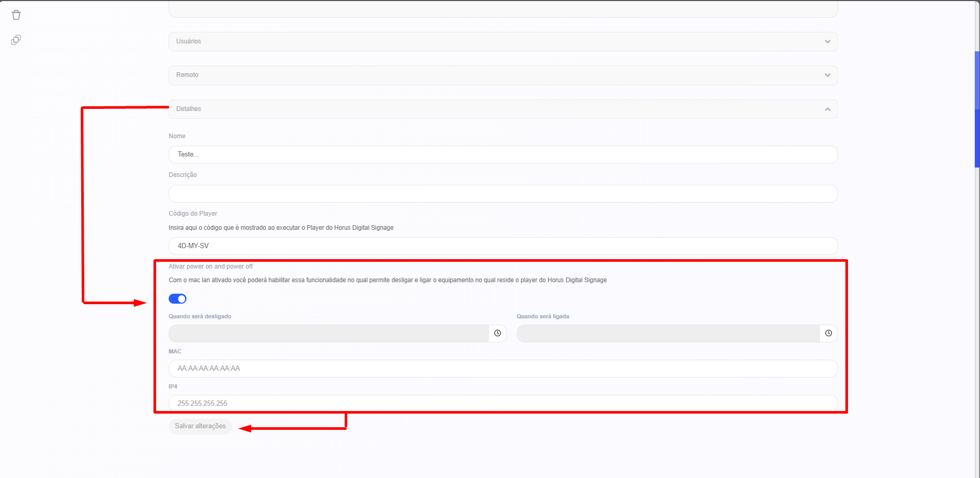Click the Remoto accordion title text

188,75
